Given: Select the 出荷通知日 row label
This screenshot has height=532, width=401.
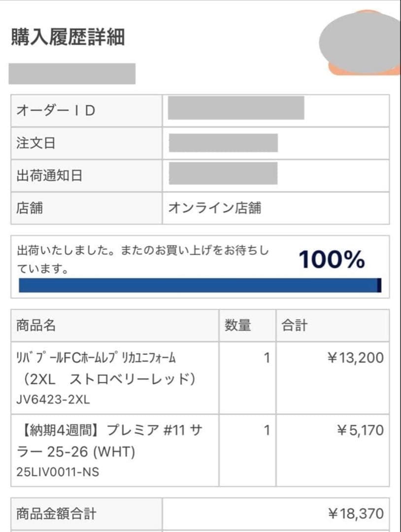Looking at the screenshot, I should tap(87, 175).
